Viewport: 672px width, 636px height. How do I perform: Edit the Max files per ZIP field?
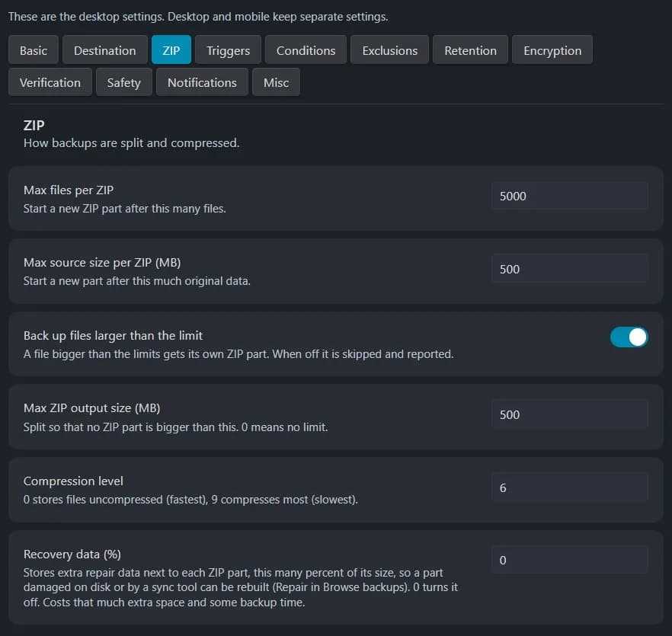pyautogui.click(x=570, y=196)
